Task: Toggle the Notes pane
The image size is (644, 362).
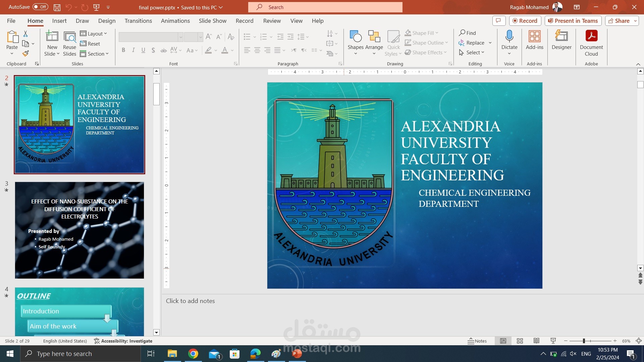Action: (x=477, y=341)
